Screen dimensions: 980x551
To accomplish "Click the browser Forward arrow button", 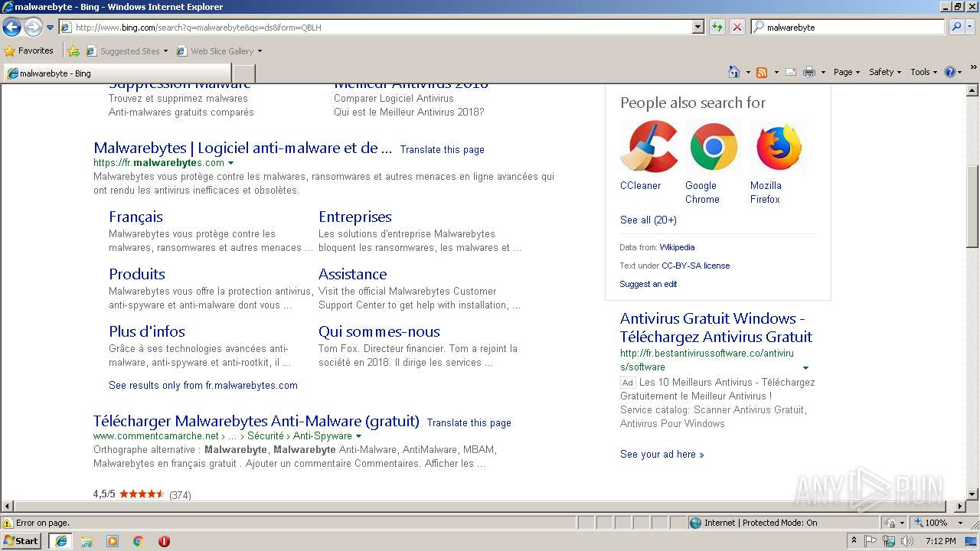I will tap(33, 28).
